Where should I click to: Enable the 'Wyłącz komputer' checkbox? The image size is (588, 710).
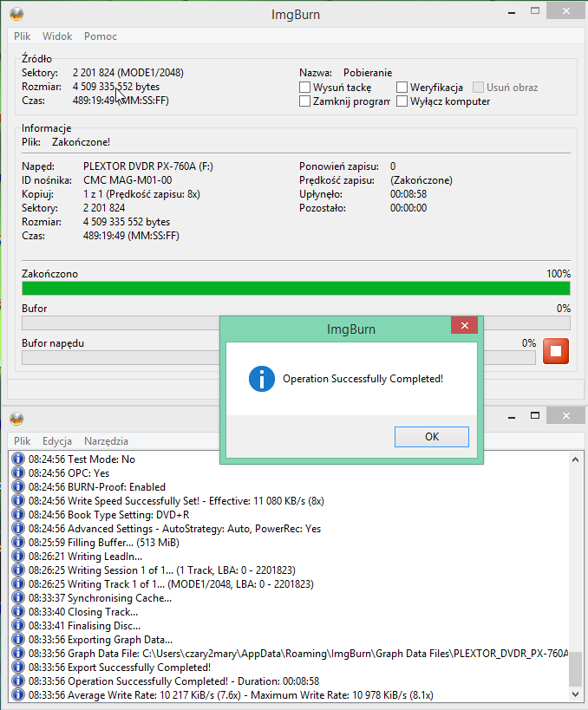pyautogui.click(x=402, y=101)
